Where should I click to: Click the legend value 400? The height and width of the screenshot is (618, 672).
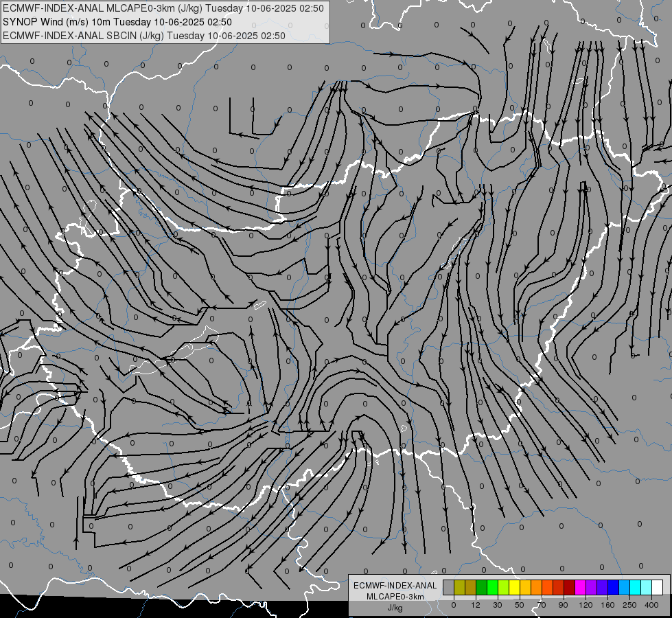click(x=651, y=605)
